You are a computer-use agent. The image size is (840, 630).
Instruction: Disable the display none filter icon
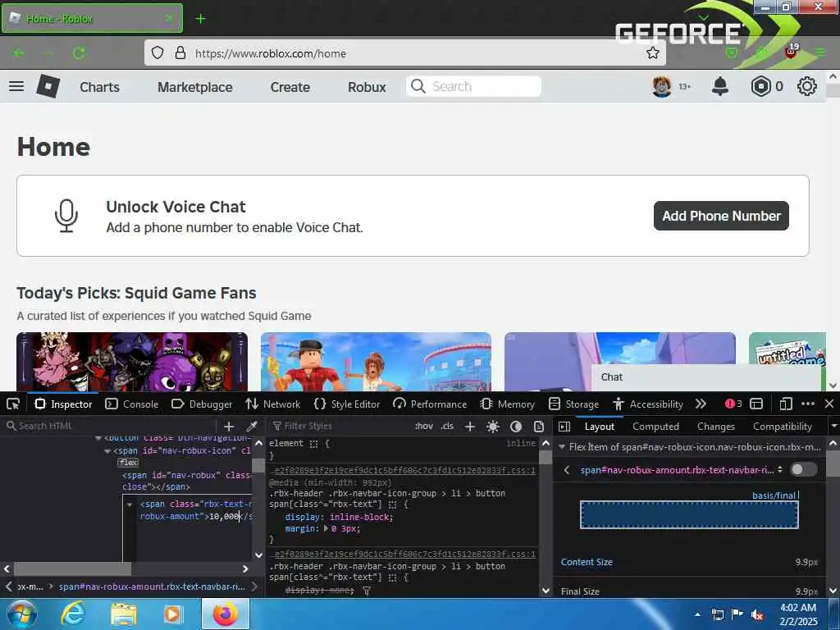pos(367,591)
